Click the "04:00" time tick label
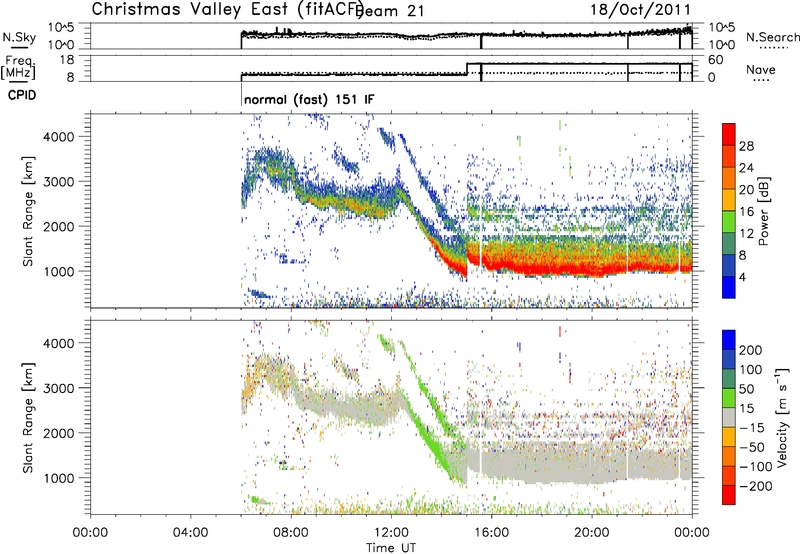The image size is (800, 554). [190, 533]
